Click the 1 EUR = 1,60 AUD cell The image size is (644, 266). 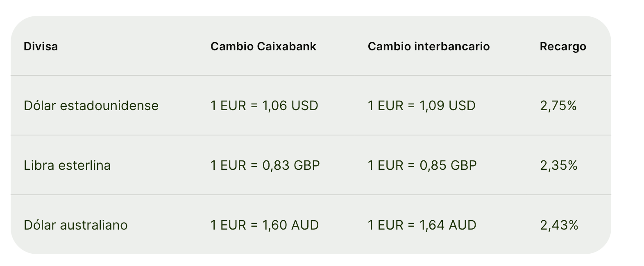pos(265,225)
